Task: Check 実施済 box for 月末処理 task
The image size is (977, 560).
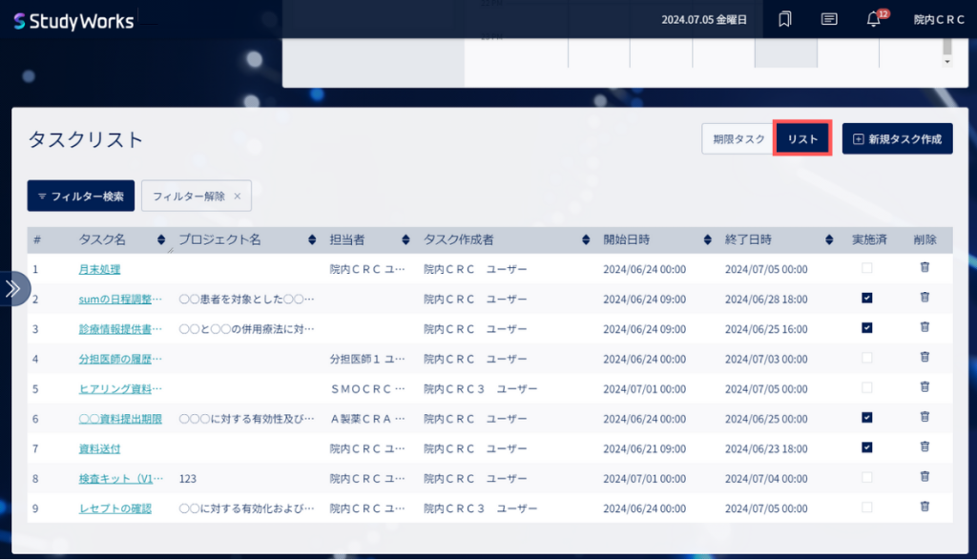Action: point(866,268)
